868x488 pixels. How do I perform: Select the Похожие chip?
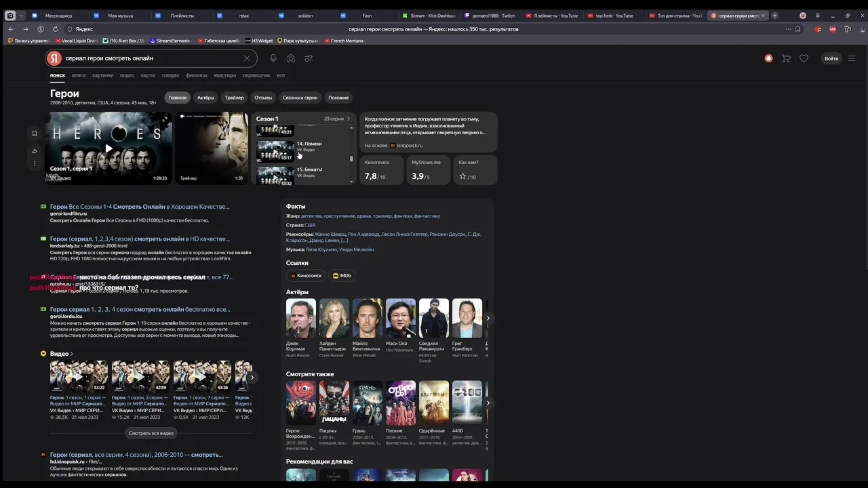pos(338,98)
